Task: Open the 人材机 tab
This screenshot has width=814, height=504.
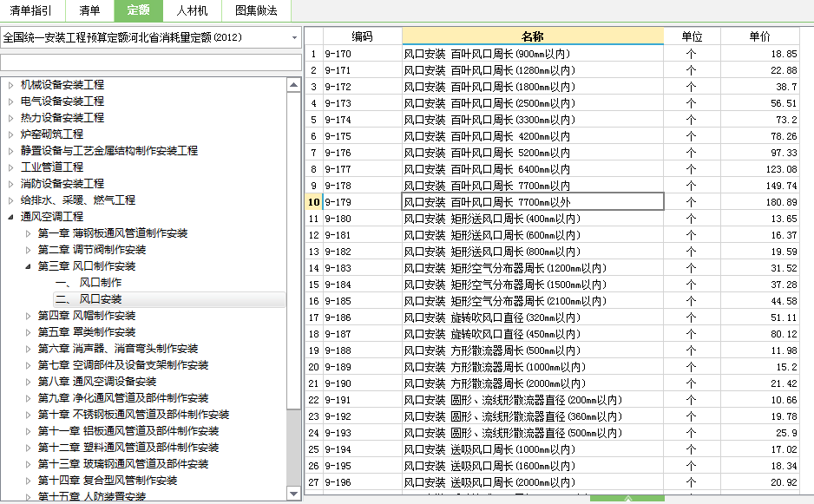Action: click(x=192, y=10)
